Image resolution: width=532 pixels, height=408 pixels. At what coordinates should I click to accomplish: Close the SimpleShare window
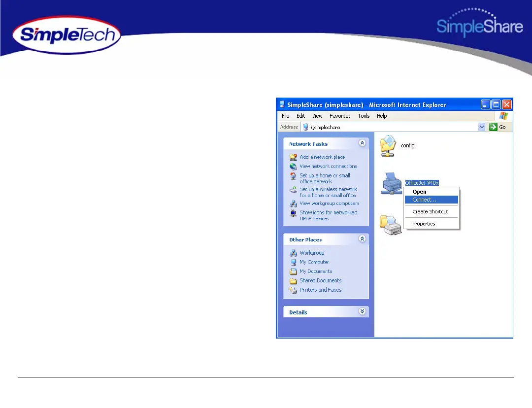coord(506,104)
